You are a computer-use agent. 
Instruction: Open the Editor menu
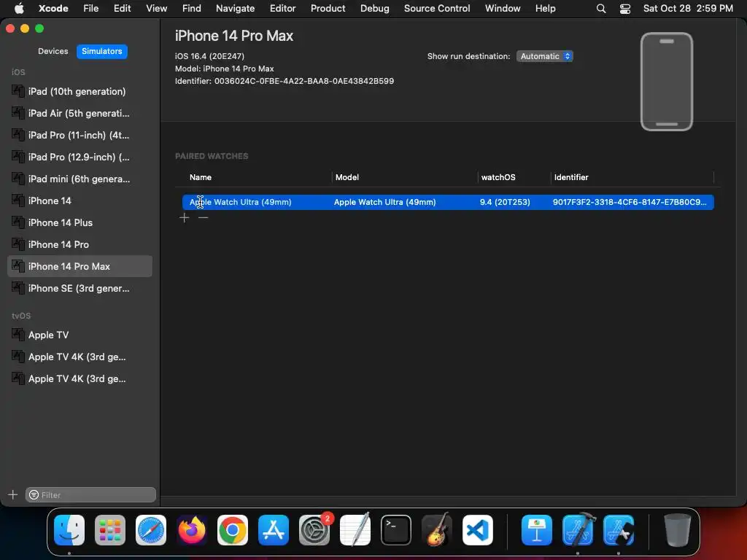[x=282, y=9]
